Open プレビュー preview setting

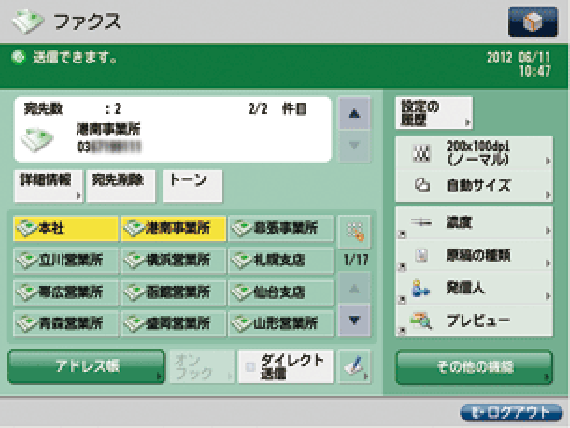(474, 321)
